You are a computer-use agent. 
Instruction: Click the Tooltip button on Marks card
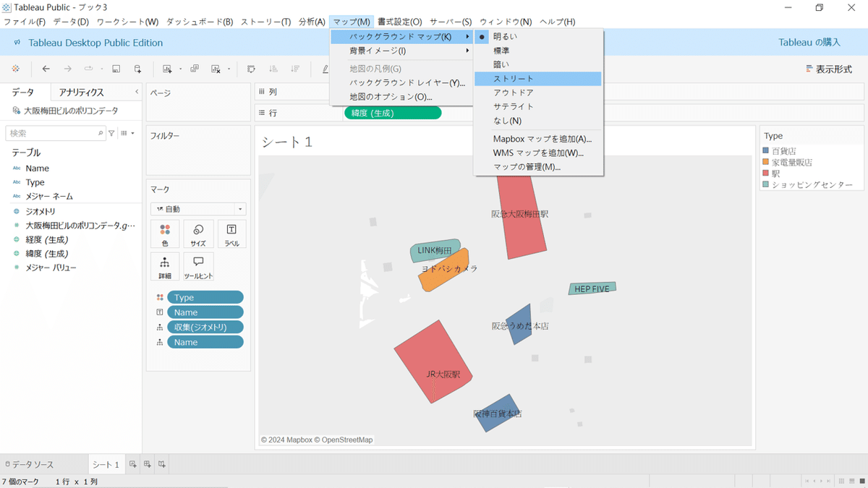[198, 267]
